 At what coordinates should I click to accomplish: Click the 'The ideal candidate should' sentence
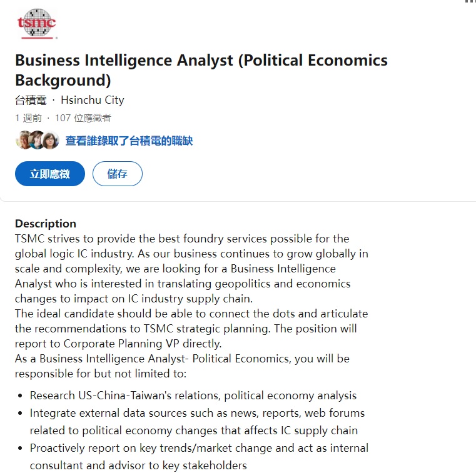191,329
